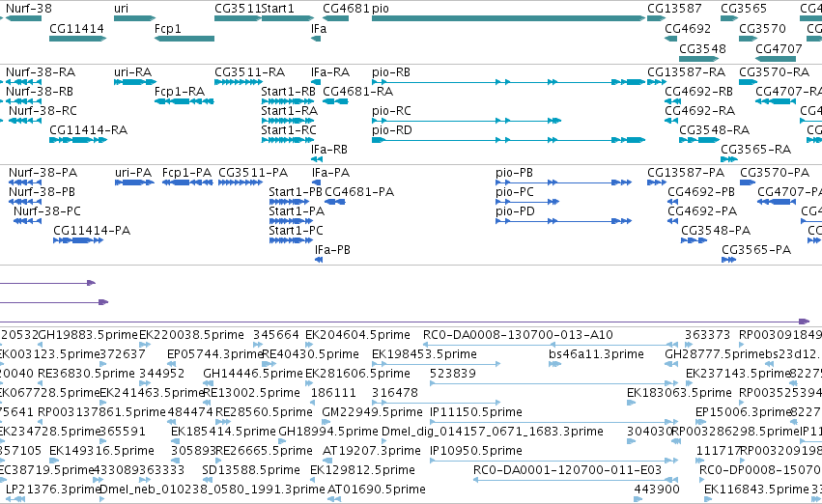This screenshot has width=822, height=504.
Task: Select the CG3570 gene label
Action: click(762, 28)
